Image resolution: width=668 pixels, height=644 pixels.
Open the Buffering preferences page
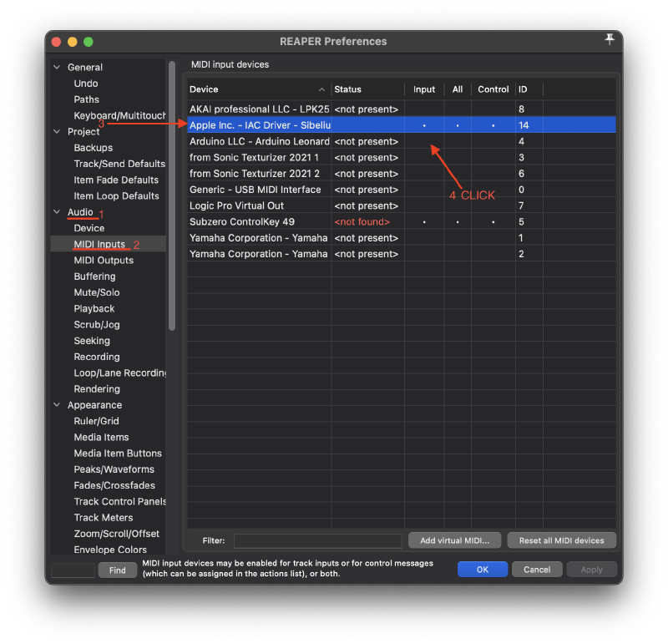[x=94, y=276]
